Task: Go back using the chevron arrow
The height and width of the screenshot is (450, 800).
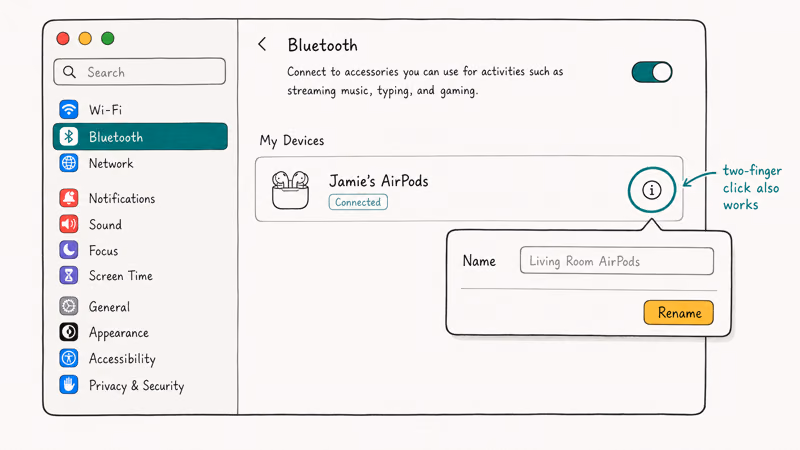Action: [262, 44]
